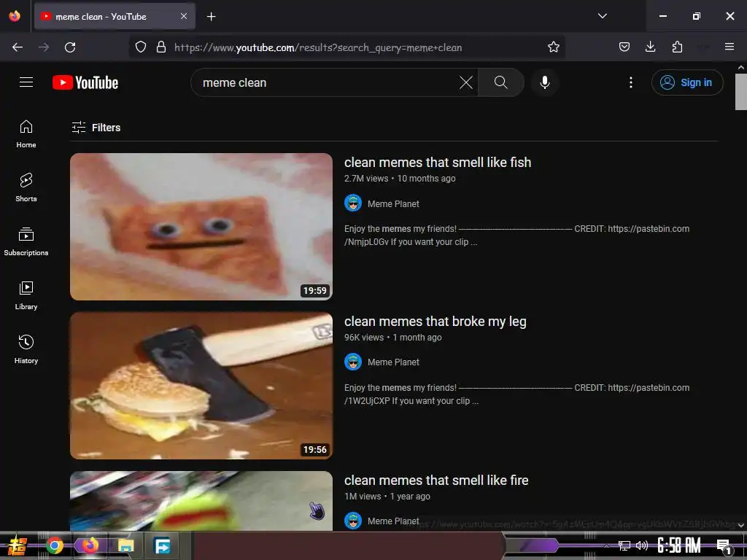Open the YouTube guide hamburger menu
747x560 pixels.
[26, 82]
